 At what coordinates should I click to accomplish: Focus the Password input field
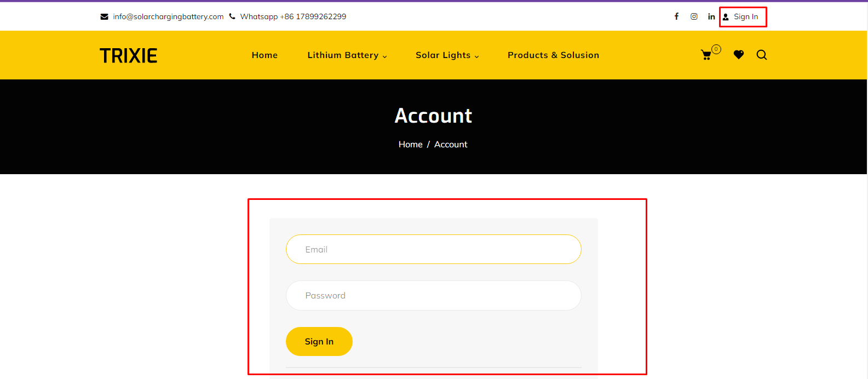click(x=434, y=295)
